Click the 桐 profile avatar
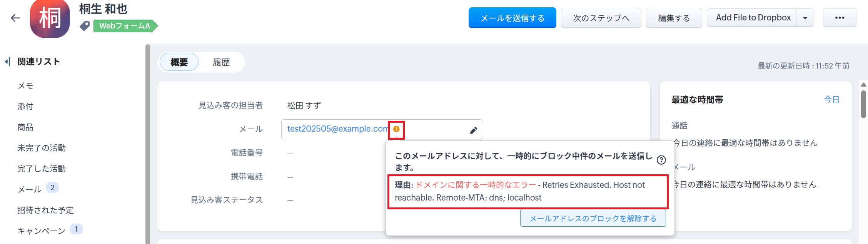This screenshot has height=244, width=868. pos(50,18)
